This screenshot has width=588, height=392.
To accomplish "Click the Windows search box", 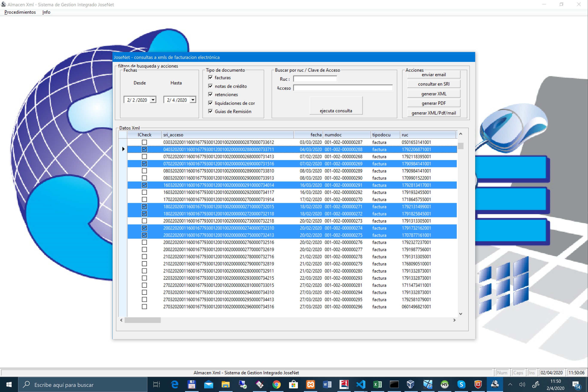I will tap(83, 384).
